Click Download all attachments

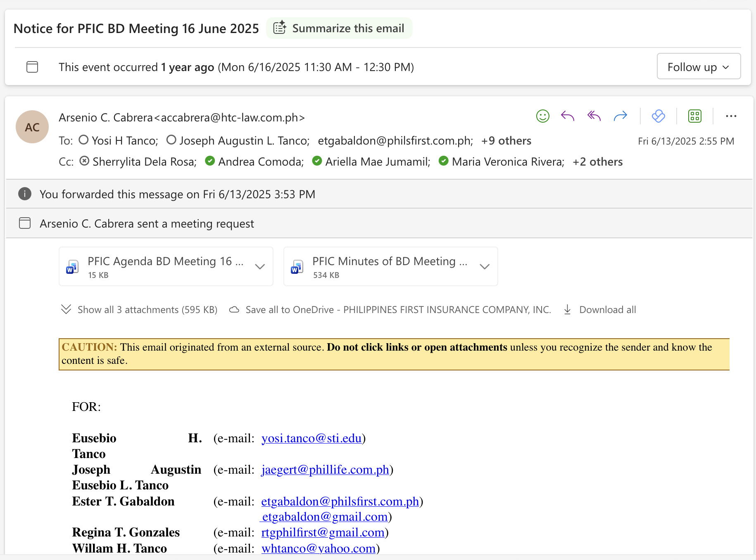click(x=600, y=310)
